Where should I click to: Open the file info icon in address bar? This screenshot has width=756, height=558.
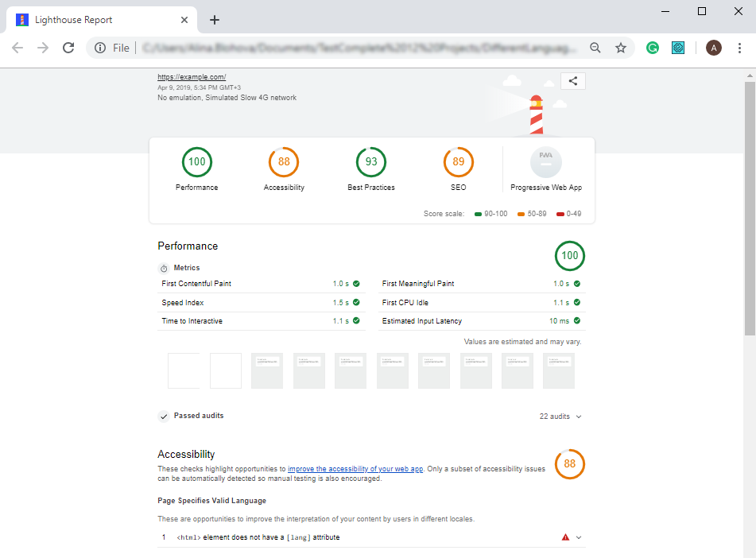click(100, 48)
